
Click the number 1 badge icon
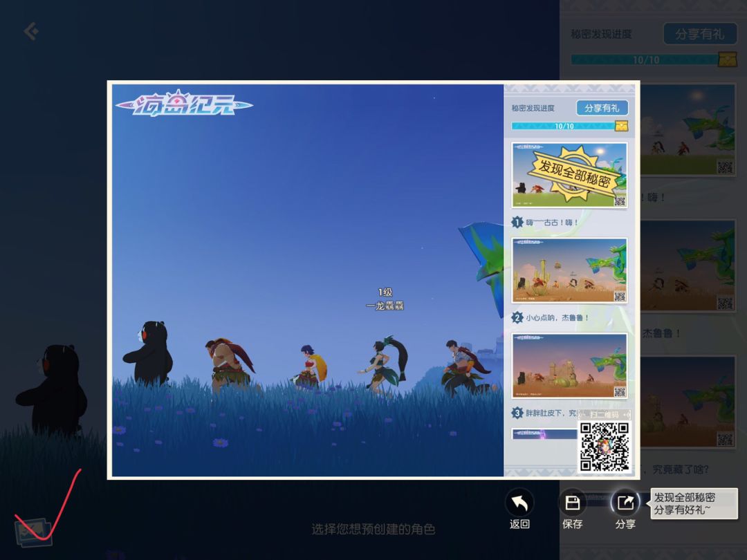tap(517, 223)
